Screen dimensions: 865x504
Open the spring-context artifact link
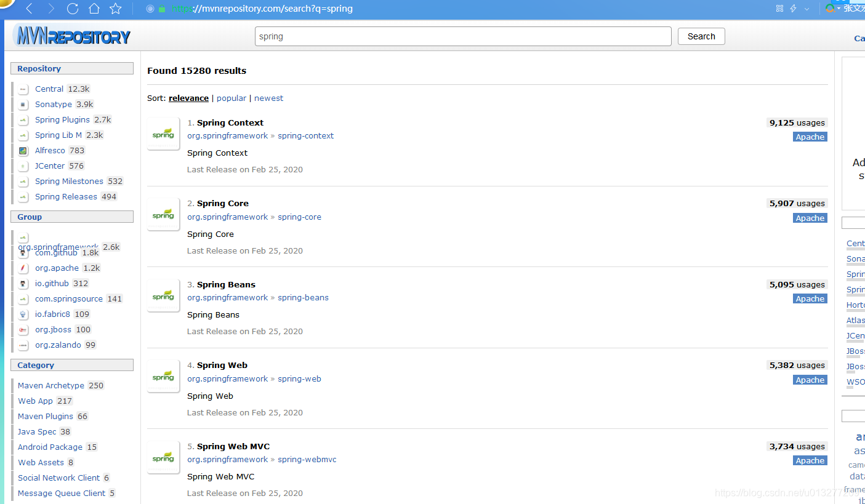tap(306, 136)
